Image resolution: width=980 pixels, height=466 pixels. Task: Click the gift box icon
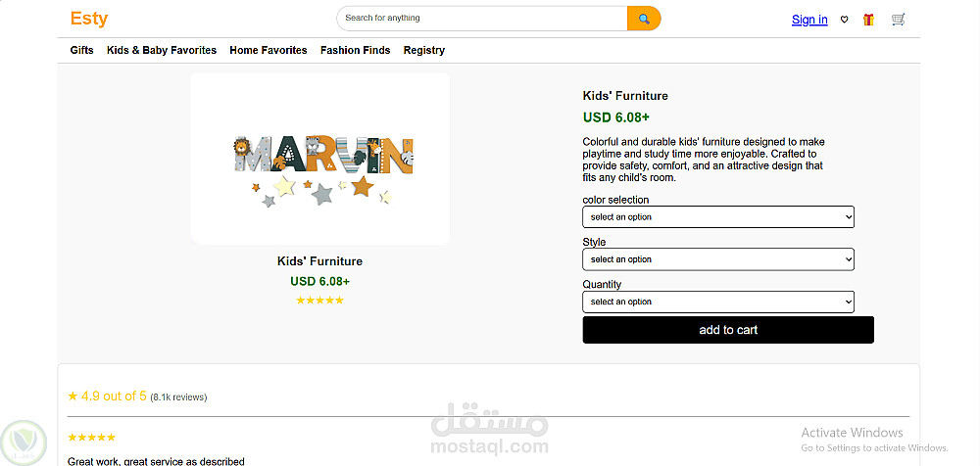point(868,20)
